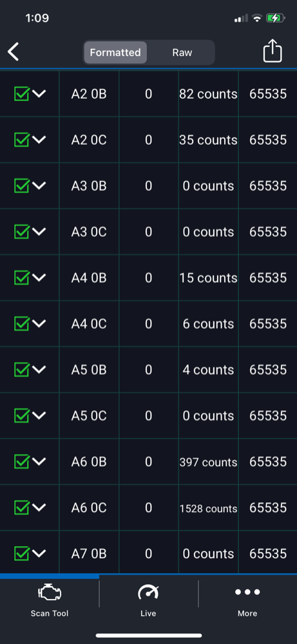Expand the A3 0B row chevron
This screenshot has width=297, height=644.
click(x=39, y=185)
